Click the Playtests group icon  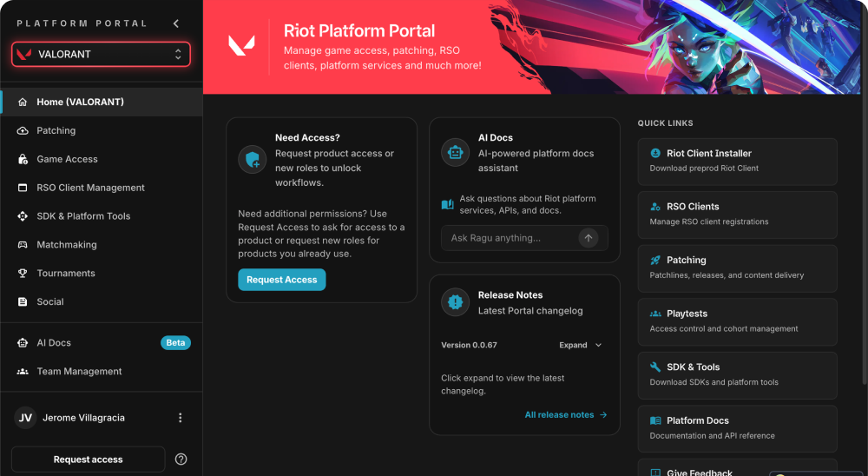click(x=655, y=314)
